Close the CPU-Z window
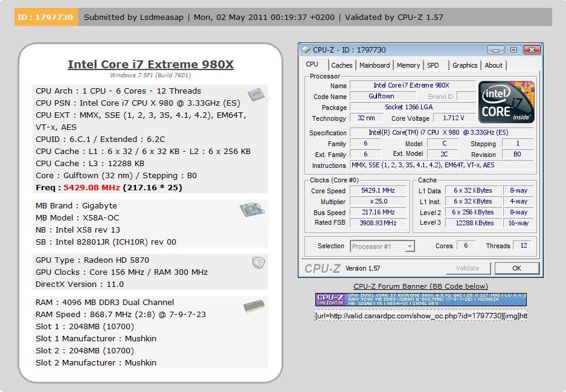Image resolution: width=566 pixels, height=392 pixels. coord(532,50)
